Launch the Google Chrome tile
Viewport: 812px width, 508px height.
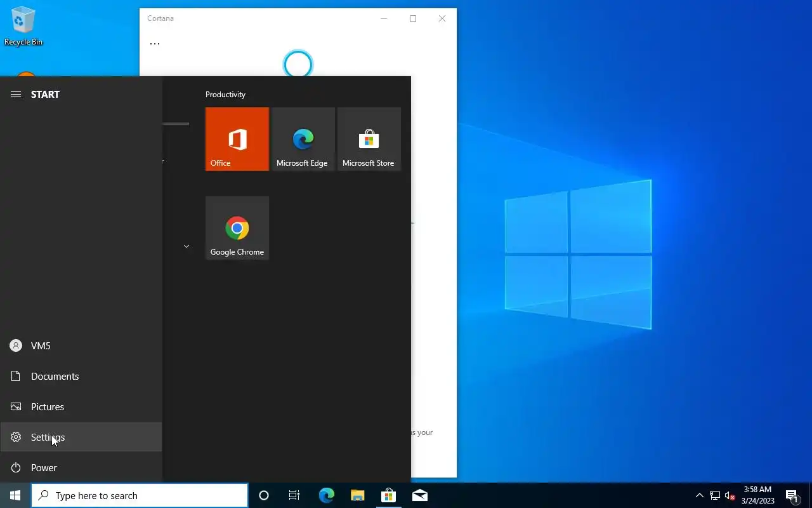pos(237,228)
